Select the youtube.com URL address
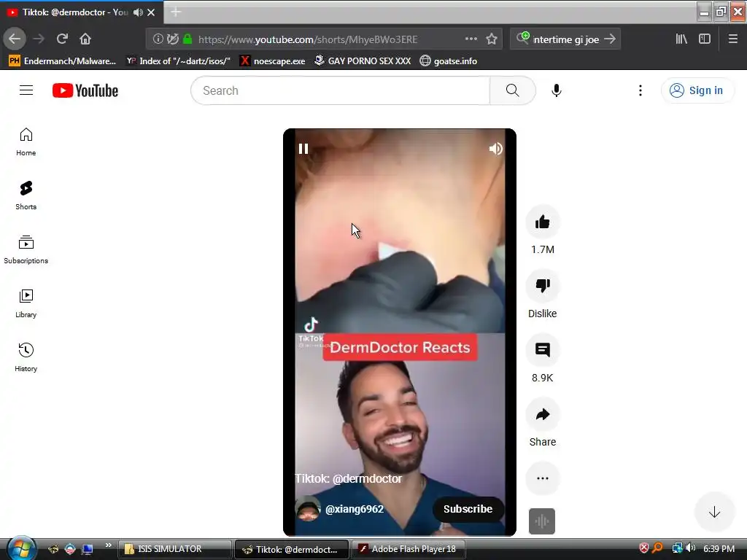The image size is (747, 560). point(308,39)
